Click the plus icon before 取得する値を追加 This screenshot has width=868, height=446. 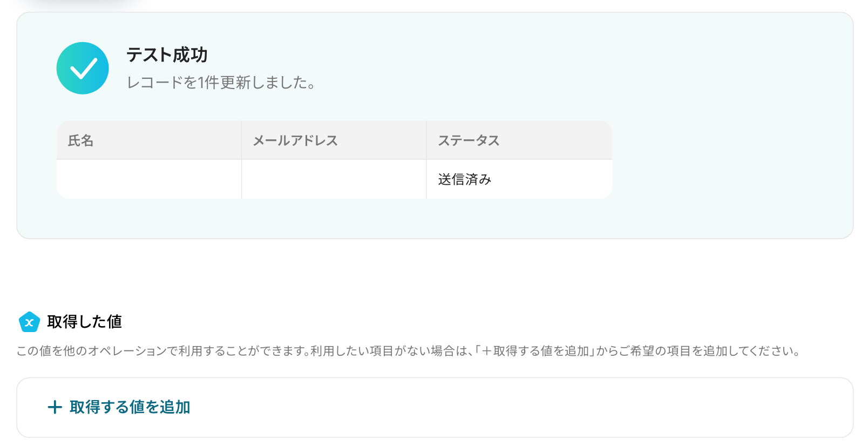coord(55,407)
